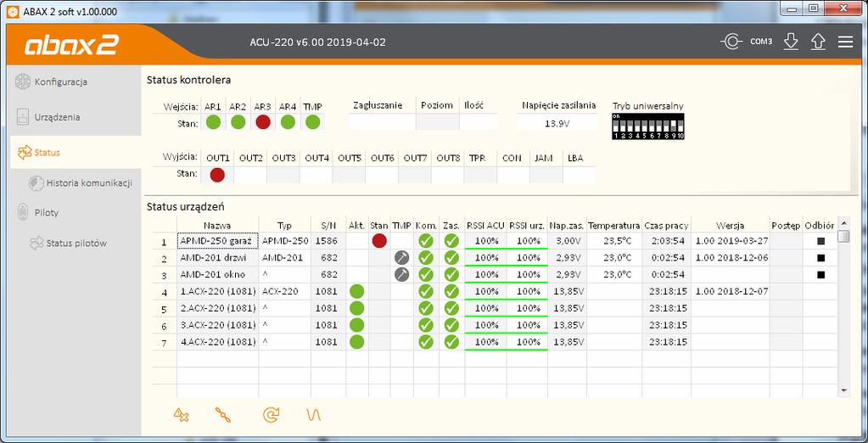Click the 13.9V supply voltage value

point(557,124)
